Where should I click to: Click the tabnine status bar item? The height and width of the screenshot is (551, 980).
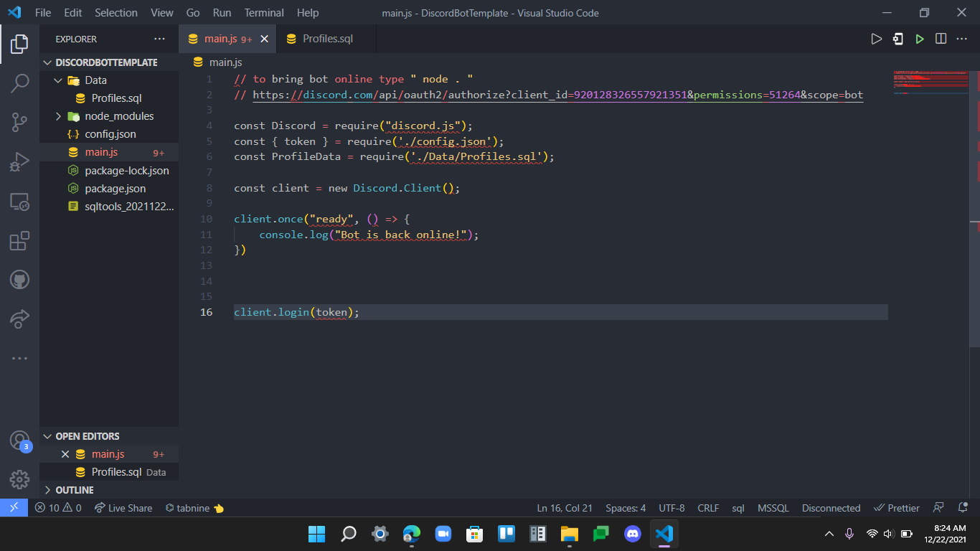[194, 508]
